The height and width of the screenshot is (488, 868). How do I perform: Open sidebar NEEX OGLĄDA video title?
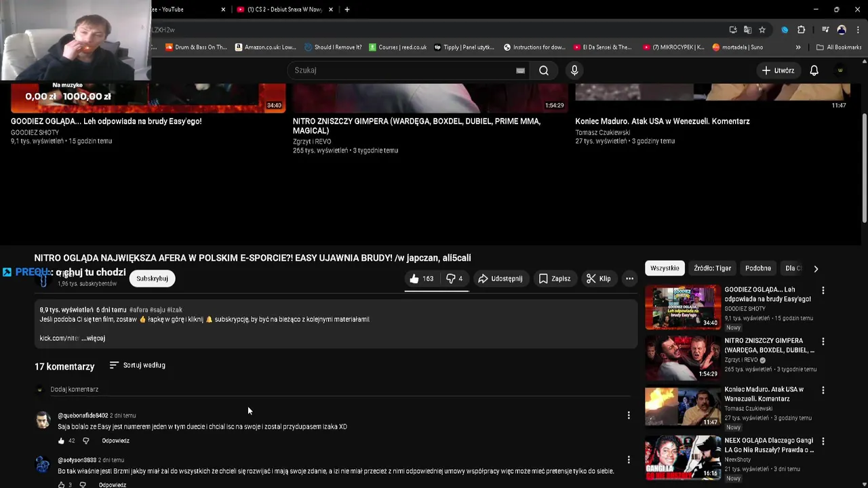click(x=769, y=445)
